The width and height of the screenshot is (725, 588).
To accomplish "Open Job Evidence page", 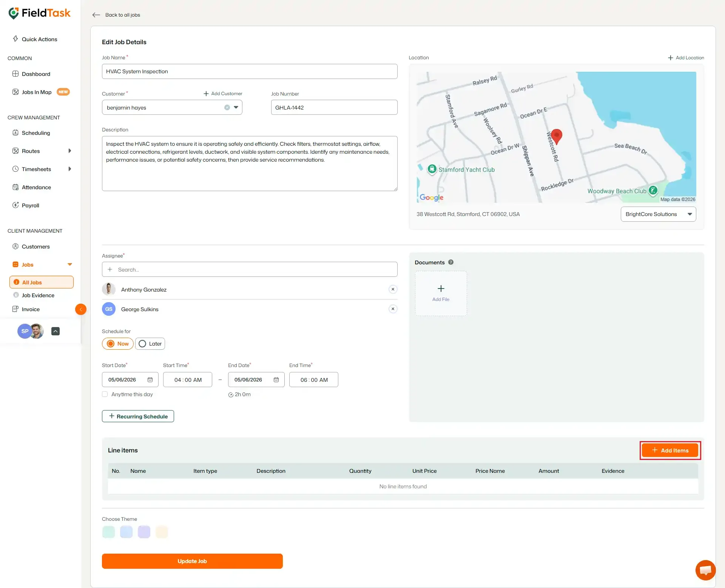I will (38, 295).
